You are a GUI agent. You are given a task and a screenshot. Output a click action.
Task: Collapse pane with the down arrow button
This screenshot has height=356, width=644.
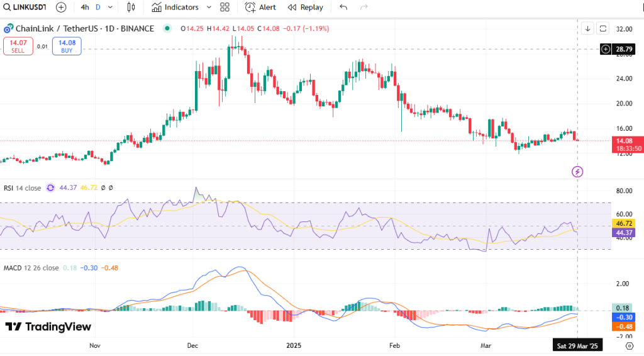(588, 28)
